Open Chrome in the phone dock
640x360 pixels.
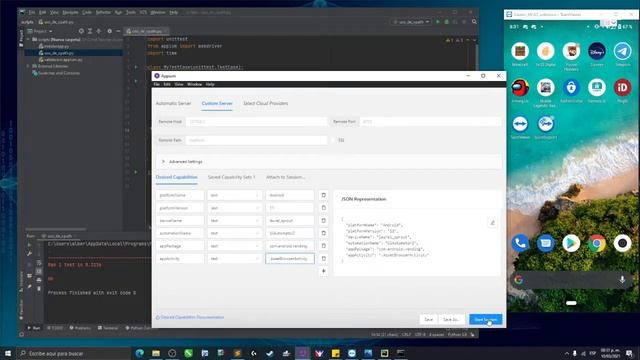(x=596, y=243)
